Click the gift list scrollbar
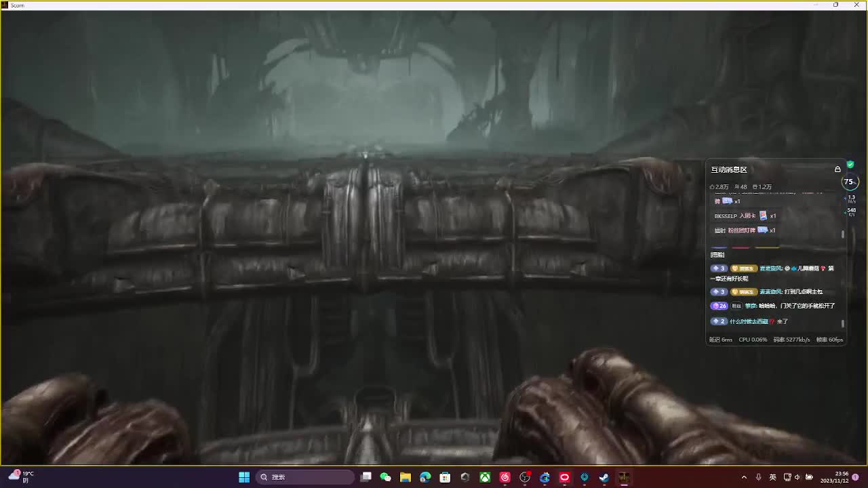This screenshot has height=488, width=868. tap(843, 234)
